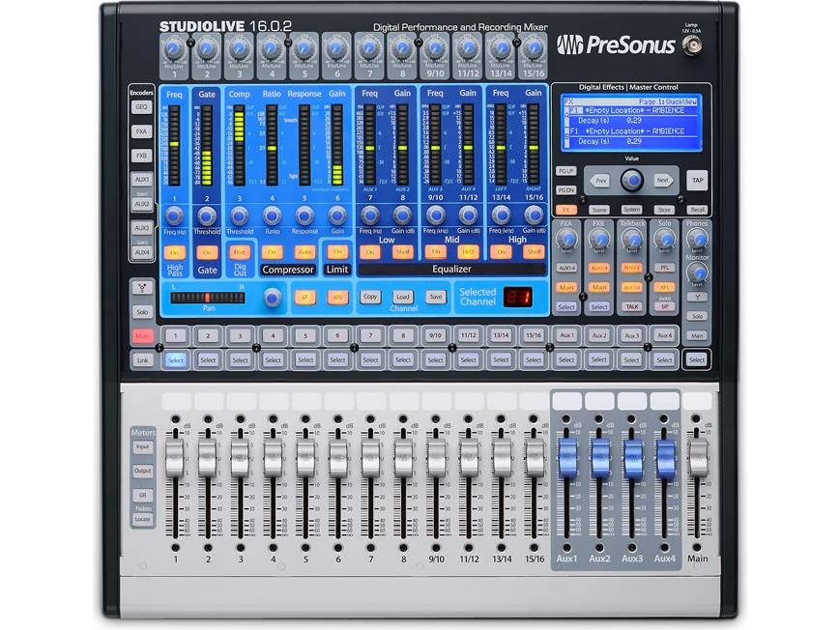Toggle the Limit On button

click(337, 251)
